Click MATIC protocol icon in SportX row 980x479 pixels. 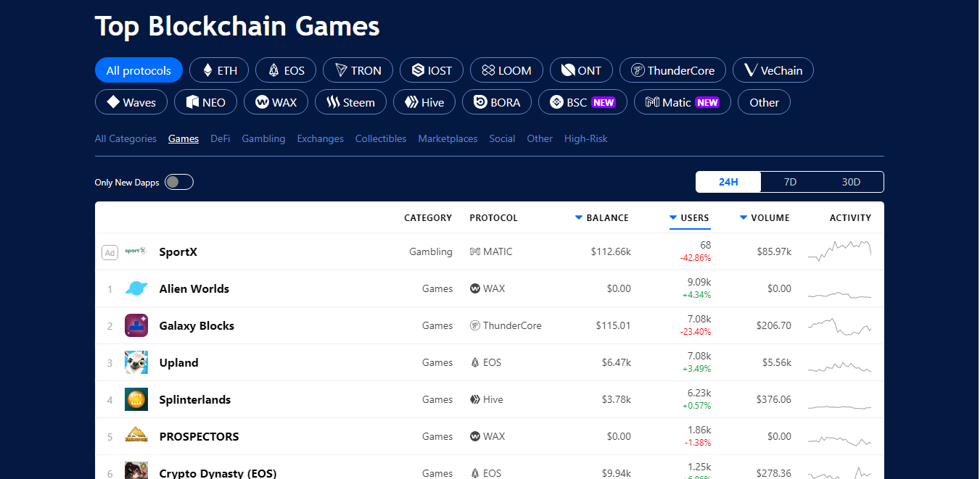point(475,251)
